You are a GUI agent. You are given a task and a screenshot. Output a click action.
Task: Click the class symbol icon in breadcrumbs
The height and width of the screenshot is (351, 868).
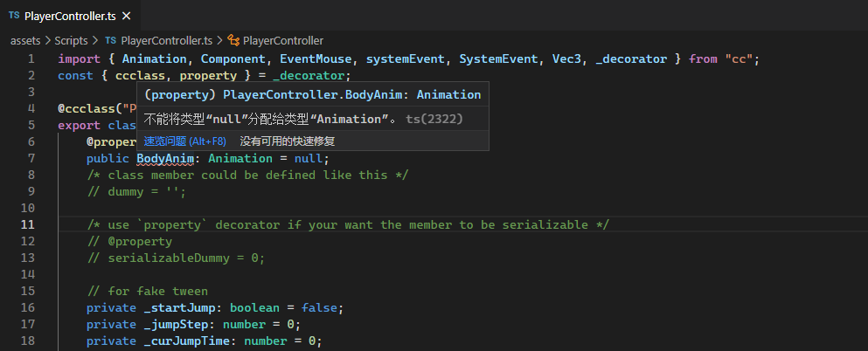(233, 40)
